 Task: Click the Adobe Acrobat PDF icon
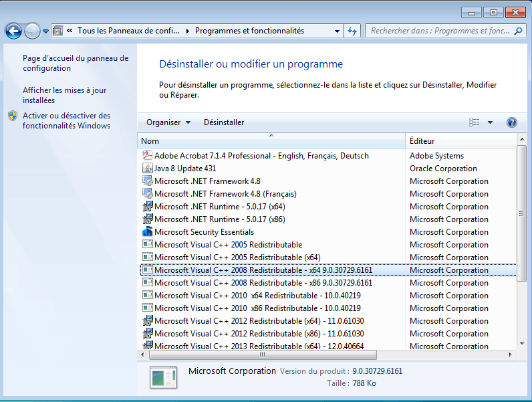147,155
